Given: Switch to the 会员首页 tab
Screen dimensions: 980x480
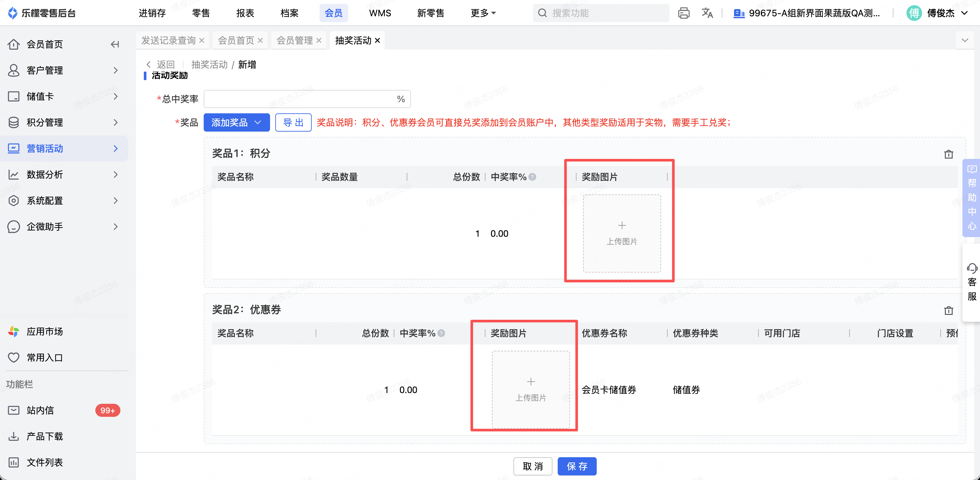Looking at the screenshot, I should [x=236, y=41].
